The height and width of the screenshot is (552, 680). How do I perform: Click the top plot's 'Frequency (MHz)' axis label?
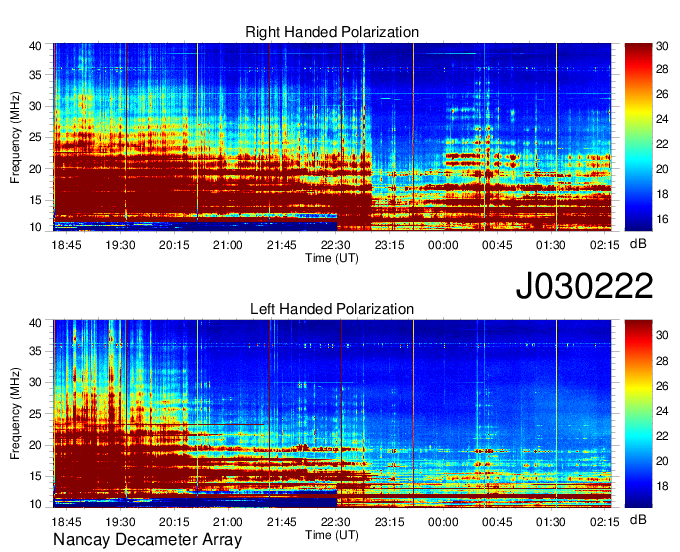pos(15,137)
